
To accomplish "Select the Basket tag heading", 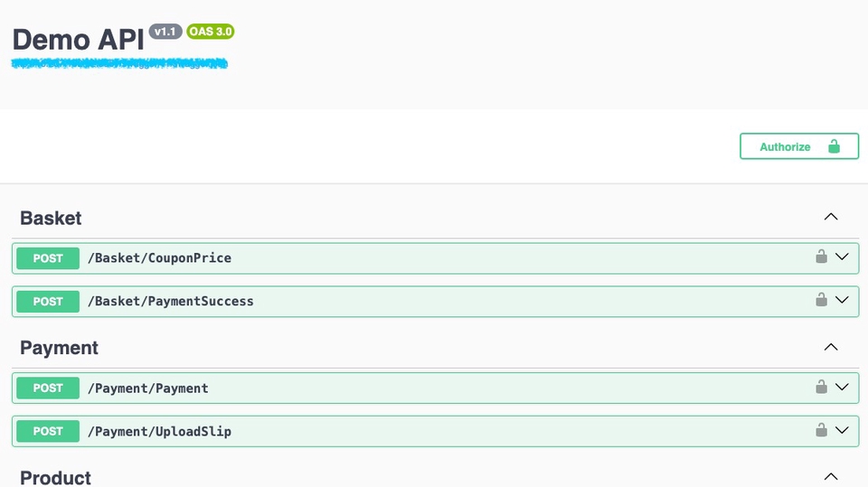I will [51, 219].
